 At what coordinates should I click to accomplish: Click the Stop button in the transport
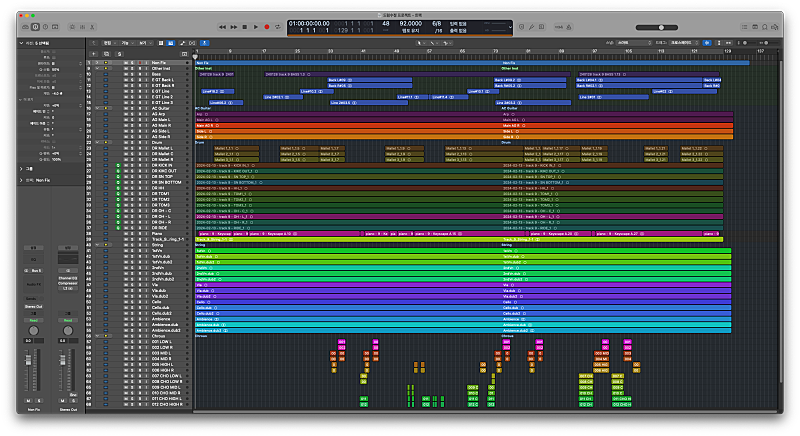(245, 27)
